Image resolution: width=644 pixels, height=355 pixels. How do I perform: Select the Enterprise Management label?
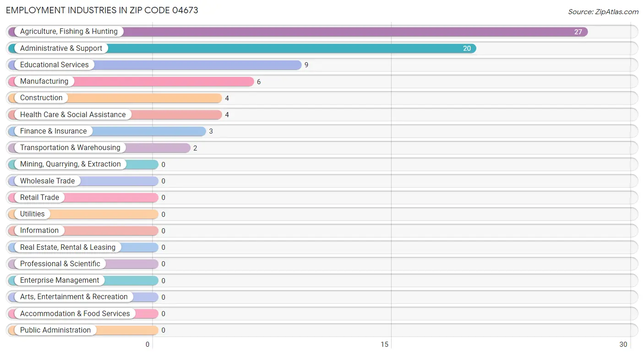60,280
